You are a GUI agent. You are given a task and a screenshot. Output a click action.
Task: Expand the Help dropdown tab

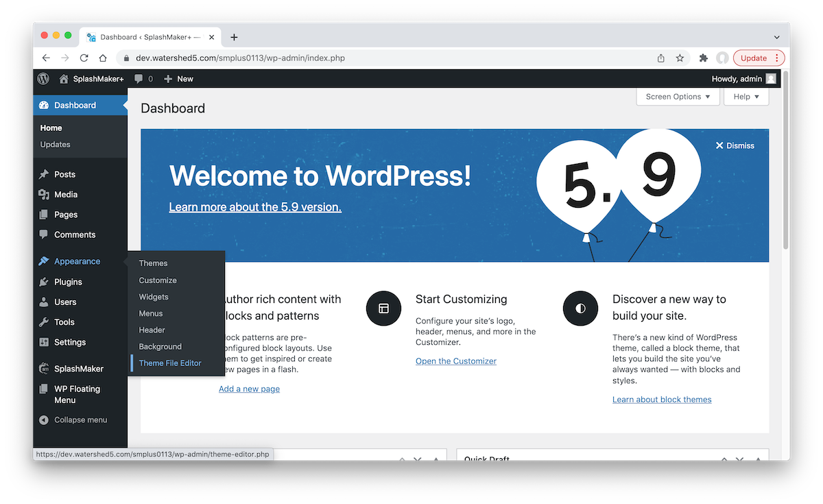pyautogui.click(x=746, y=97)
